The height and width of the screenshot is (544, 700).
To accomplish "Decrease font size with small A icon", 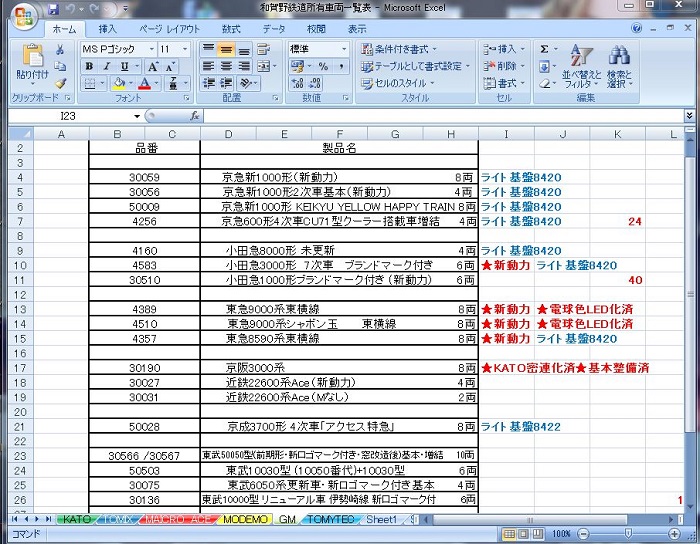I will point(170,66).
